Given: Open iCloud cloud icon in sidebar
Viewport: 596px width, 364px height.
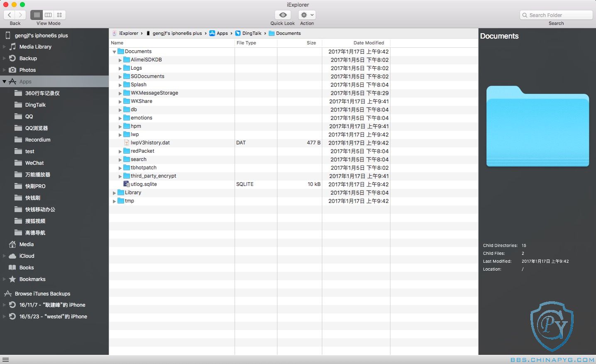Looking at the screenshot, I should click(x=12, y=256).
